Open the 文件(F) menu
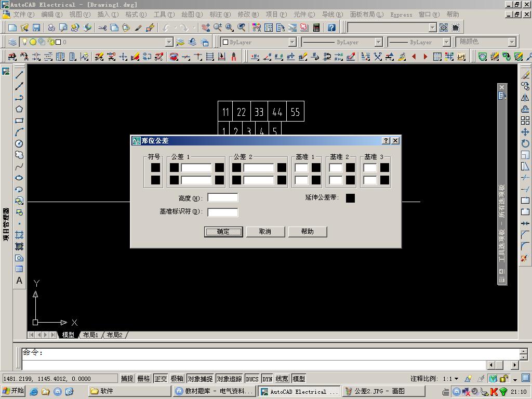The height and width of the screenshot is (399, 532). 24,15
